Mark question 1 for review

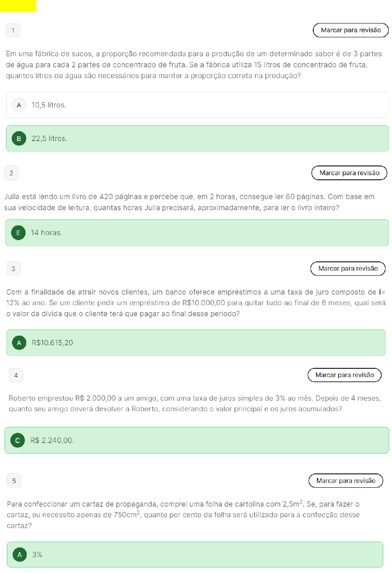click(x=351, y=30)
